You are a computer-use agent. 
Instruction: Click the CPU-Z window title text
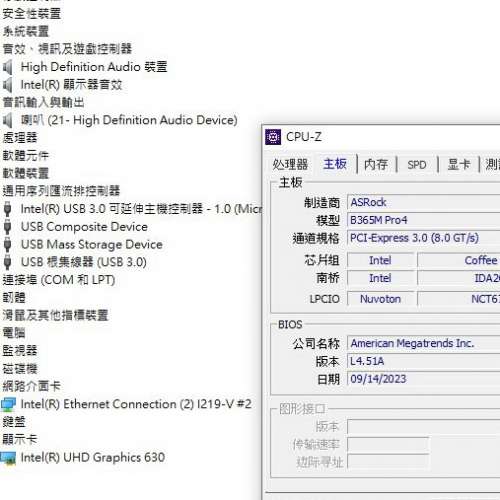click(304, 137)
